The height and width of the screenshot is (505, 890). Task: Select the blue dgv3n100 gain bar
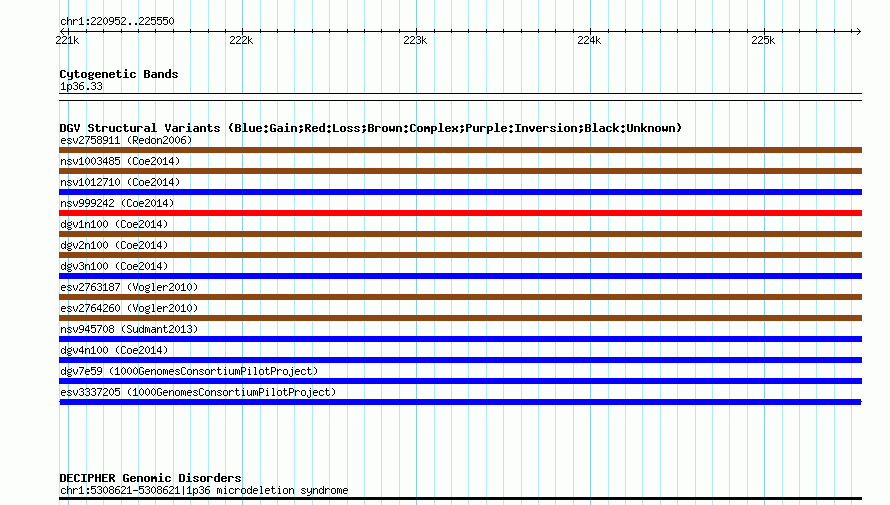point(460,276)
